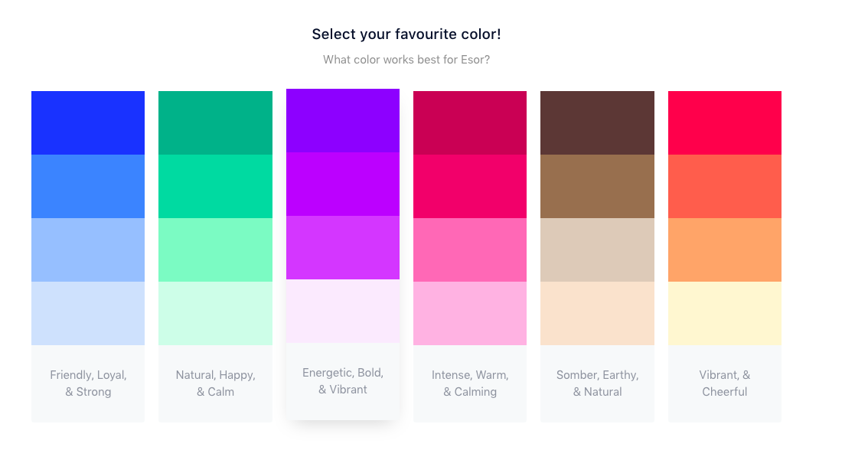Select the "Somber, Earthy, & Natural" palette label
868x460 pixels.
point(597,383)
